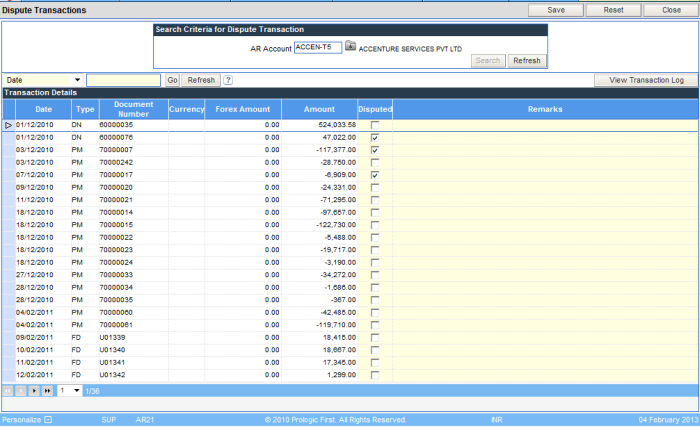Image resolution: width=700 pixels, height=427 pixels.
Task: Open the AR Account lookup icon
Action: (x=350, y=47)
